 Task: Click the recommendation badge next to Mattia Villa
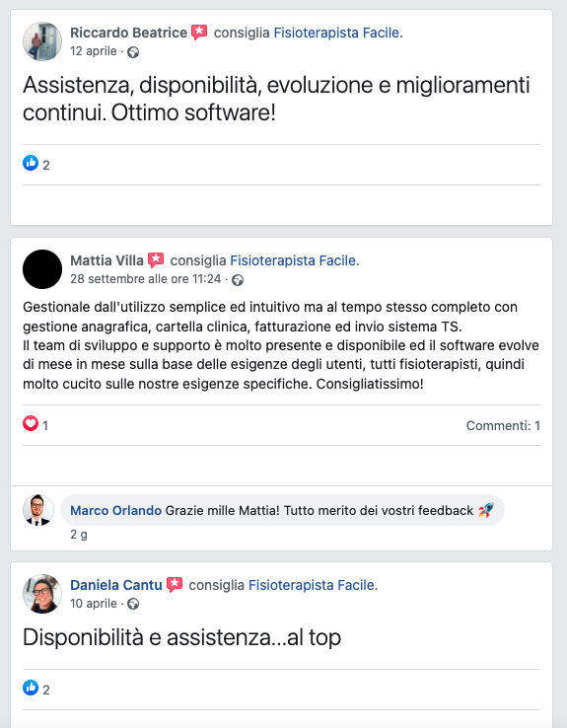click(x=156, y=260)
